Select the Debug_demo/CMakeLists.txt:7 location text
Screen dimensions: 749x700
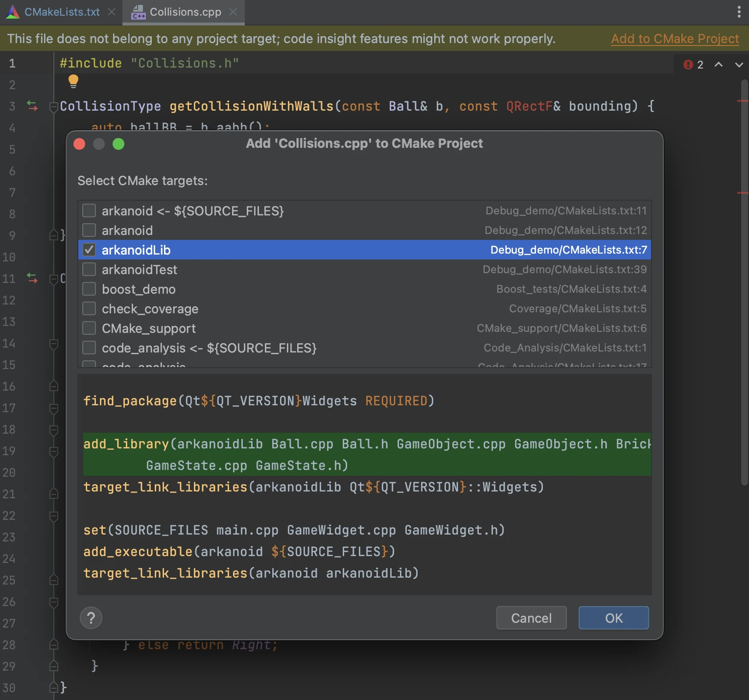pyautogui.click(x=568, y=250)
